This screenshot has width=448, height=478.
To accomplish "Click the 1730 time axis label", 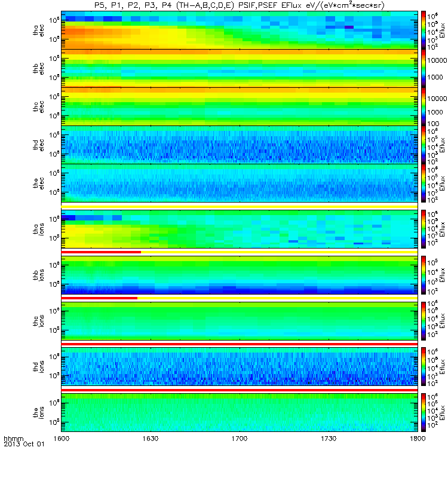I will (329, 439).
